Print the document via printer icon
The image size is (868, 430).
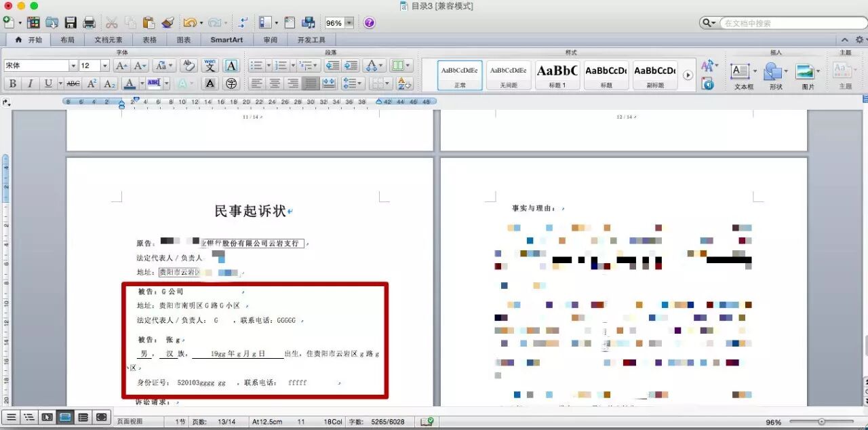[89, 22]
